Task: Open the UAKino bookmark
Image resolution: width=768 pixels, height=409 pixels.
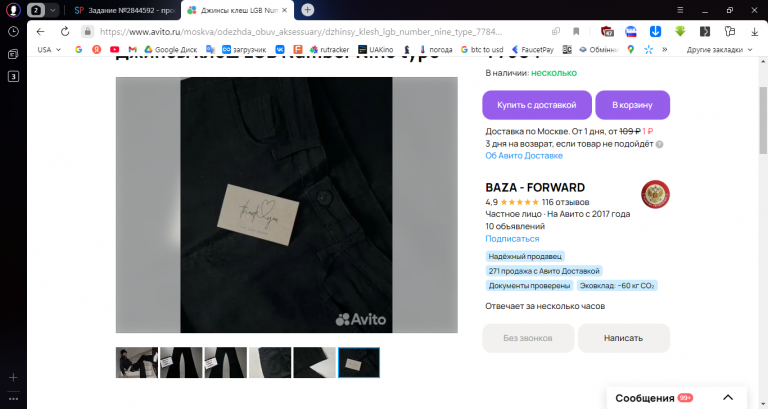Action: click(x=376, y=49)
